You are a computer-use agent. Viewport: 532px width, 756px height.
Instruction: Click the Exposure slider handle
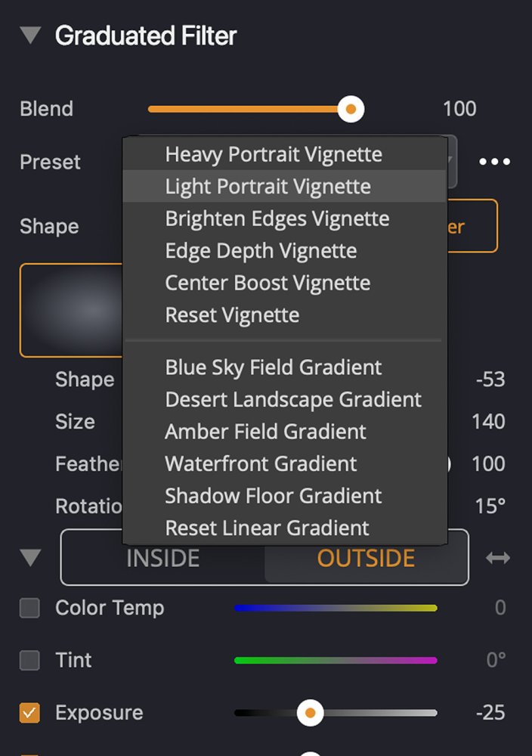click(x=311, y=713)
